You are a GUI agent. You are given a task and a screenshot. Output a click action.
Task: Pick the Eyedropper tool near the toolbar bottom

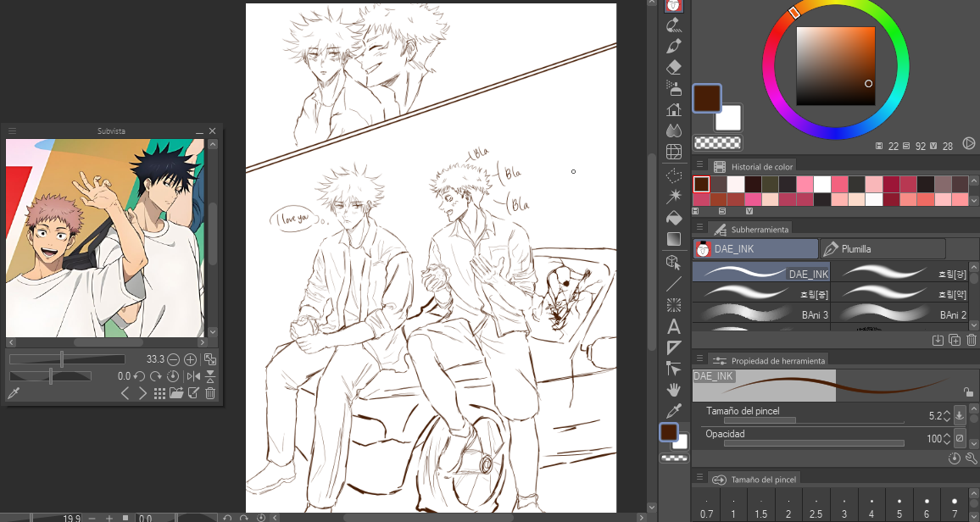[x=673, y=410]
